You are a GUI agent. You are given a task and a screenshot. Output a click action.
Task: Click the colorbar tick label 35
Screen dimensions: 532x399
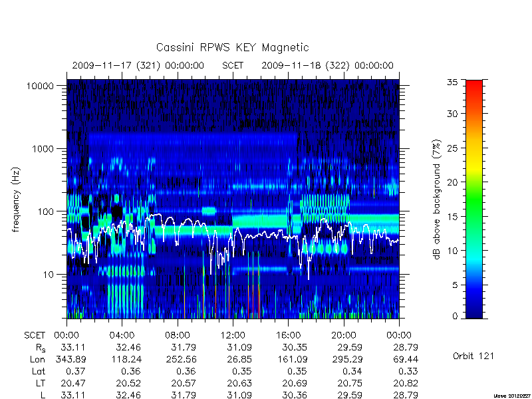[x=452, y=82]
